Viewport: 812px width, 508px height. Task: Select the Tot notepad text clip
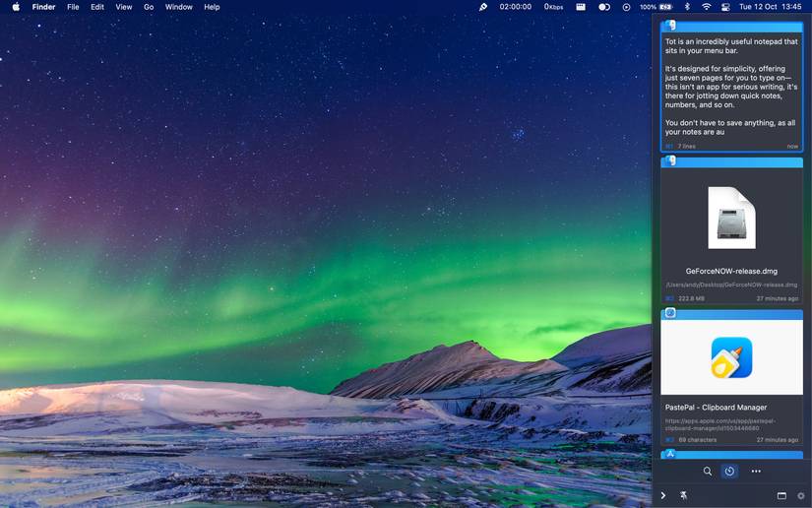731,86
